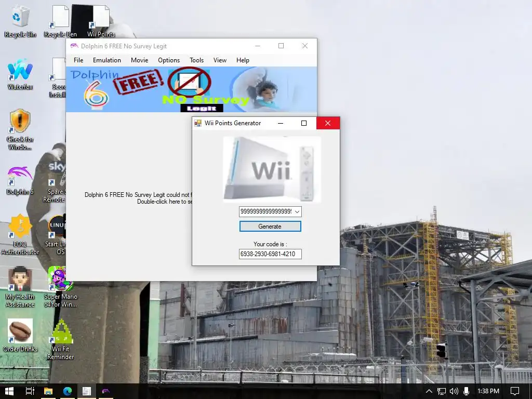
Task: Click the Wii console image
Action: [x=272, y=169]
